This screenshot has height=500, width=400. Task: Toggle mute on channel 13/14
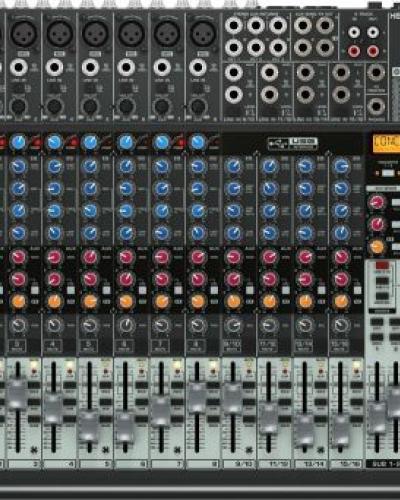coord(303,345)
